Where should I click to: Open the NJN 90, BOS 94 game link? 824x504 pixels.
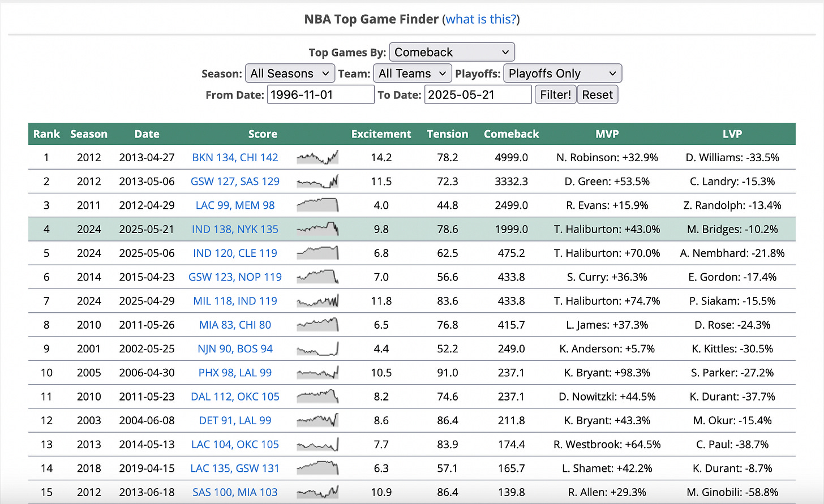[235, 349]
